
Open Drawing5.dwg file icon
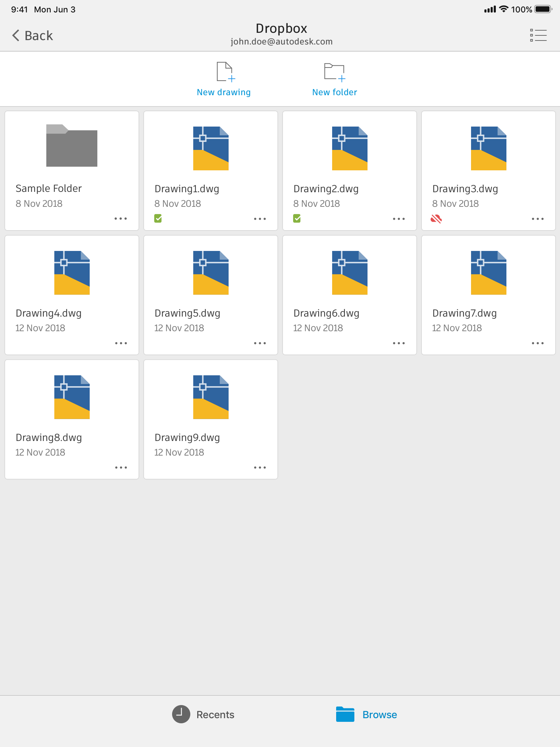click(211, 272)
